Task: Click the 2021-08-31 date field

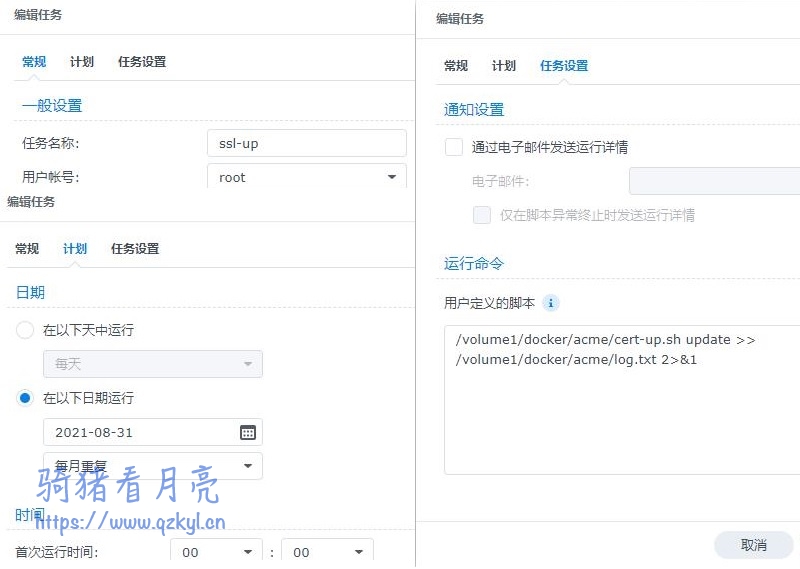Action: coord(153,432)
